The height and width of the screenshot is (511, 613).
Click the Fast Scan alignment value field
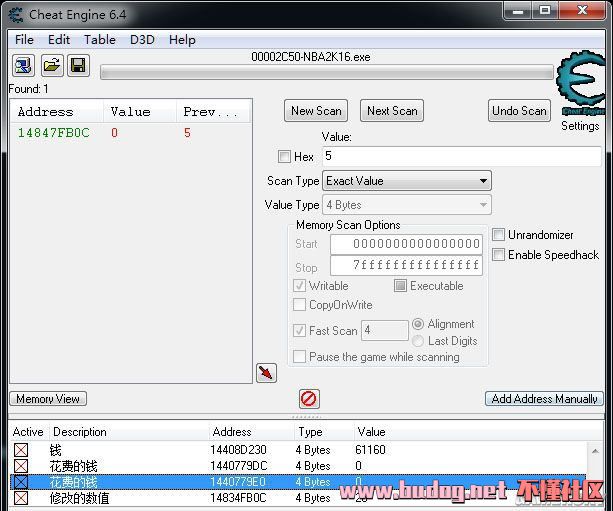(x=385, y=331)
